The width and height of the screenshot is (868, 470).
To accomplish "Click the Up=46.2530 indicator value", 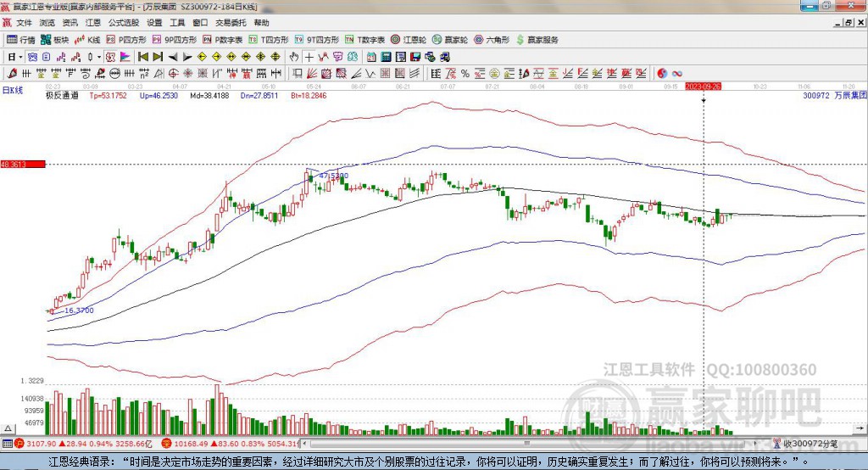I will 159,95.
